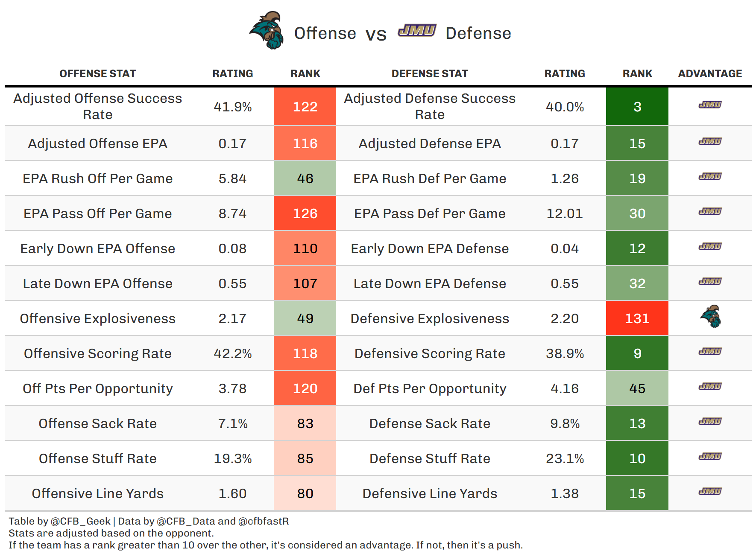Click the JMU advantage logo in the Defense Sack Rate row
756x560 pixels.
(x=710, y=421)
